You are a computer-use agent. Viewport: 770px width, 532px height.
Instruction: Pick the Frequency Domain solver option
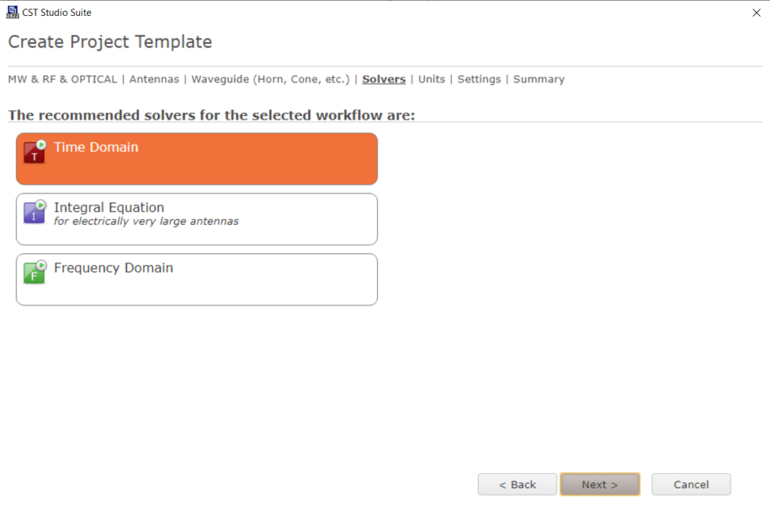coord(196,279)
